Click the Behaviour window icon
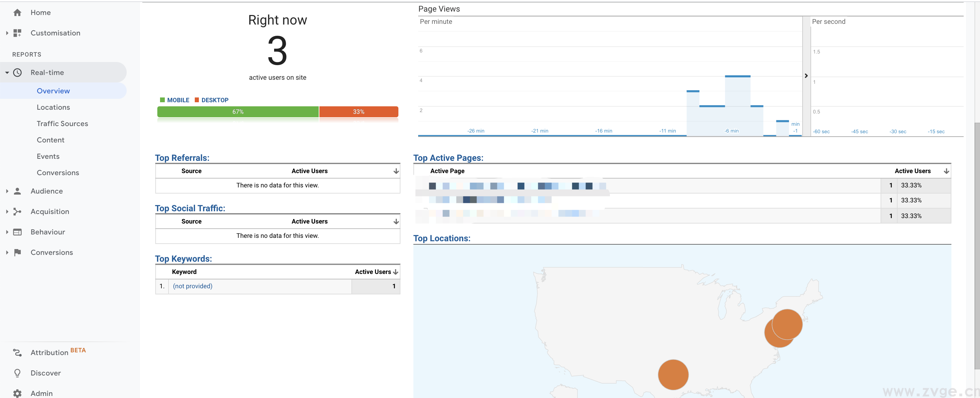 pos(17,232)
